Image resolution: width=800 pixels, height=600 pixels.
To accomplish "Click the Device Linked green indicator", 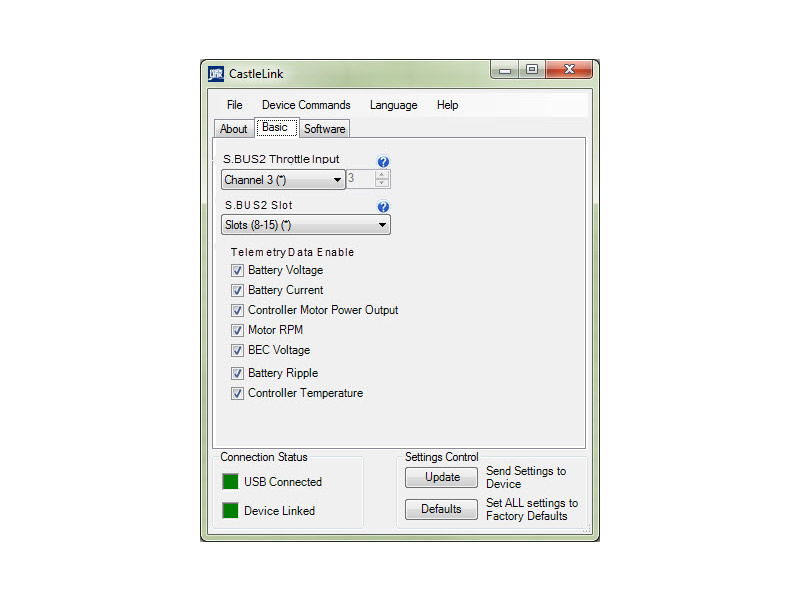I will click(229, 510).
